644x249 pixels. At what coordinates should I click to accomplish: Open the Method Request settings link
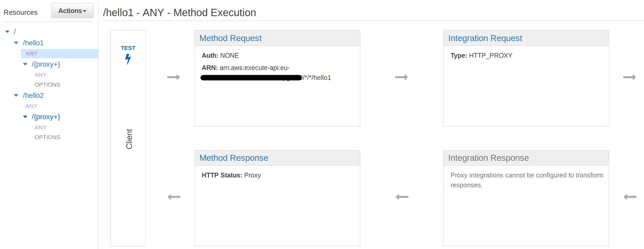(230, 38)
